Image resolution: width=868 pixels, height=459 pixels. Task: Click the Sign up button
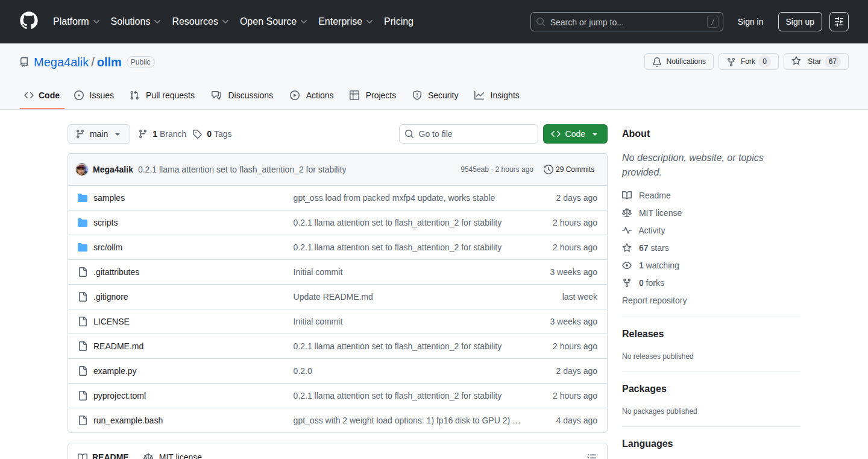[800, 22]
